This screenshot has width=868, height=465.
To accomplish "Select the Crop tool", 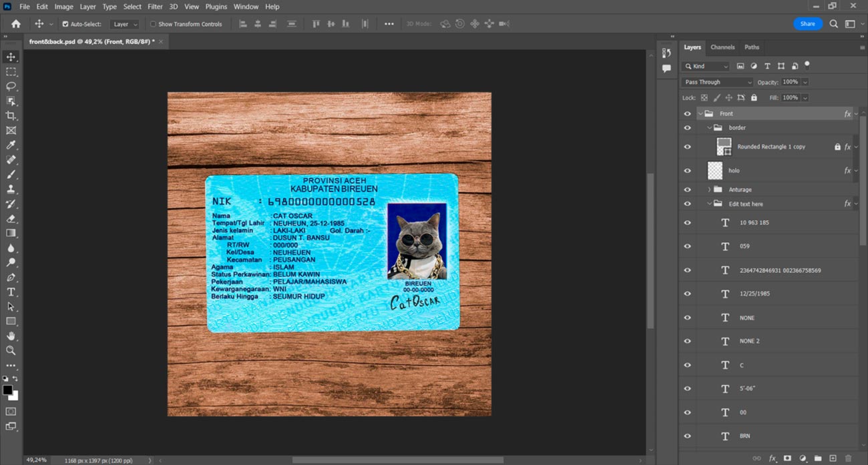I will pyautogui.click(x=11, y=115).
